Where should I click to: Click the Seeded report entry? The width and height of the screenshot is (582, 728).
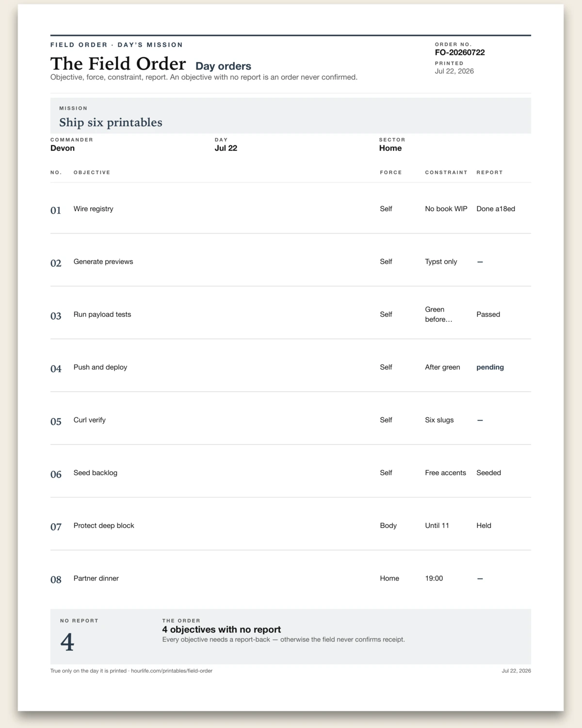tap(488, 473)
